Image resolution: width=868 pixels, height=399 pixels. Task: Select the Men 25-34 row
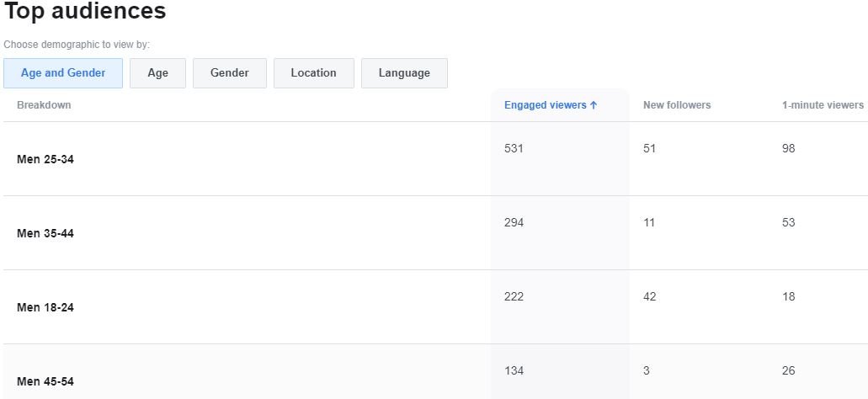click(434, 159)
